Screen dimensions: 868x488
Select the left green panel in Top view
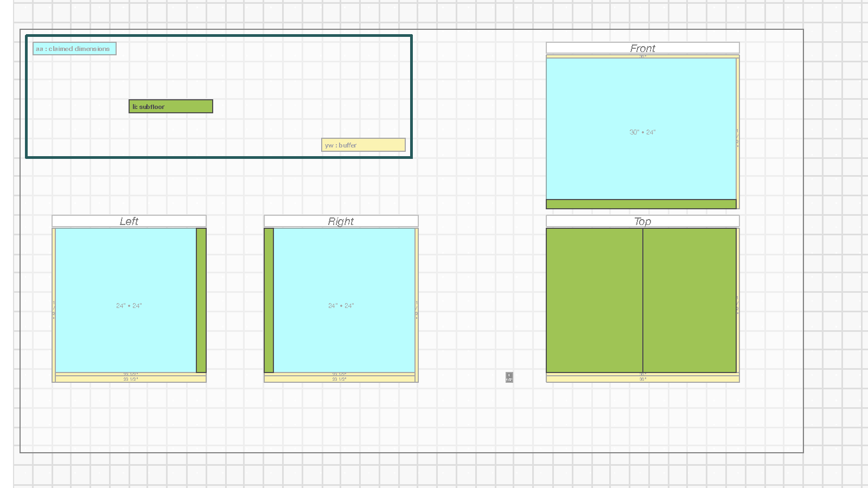pos(595,300)
